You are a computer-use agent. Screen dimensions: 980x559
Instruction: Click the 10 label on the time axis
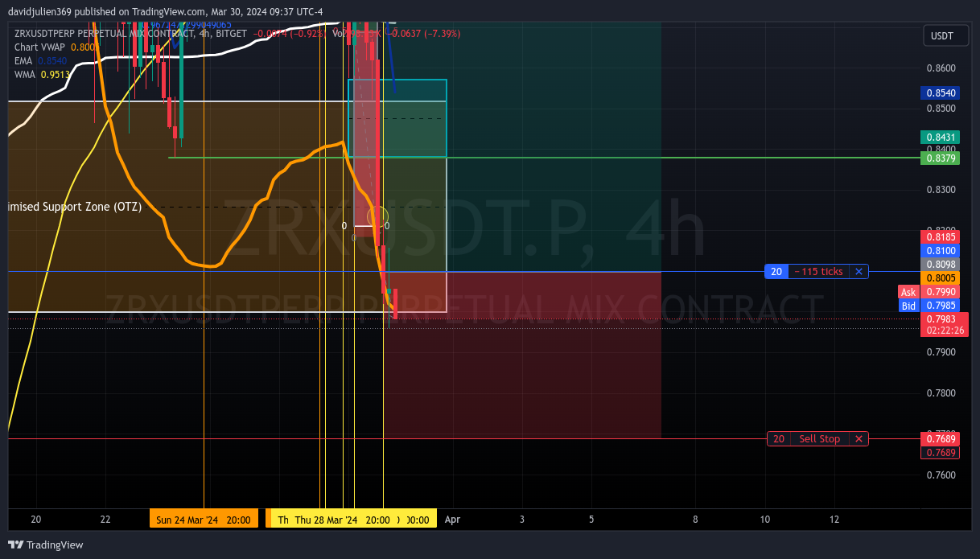765,520
